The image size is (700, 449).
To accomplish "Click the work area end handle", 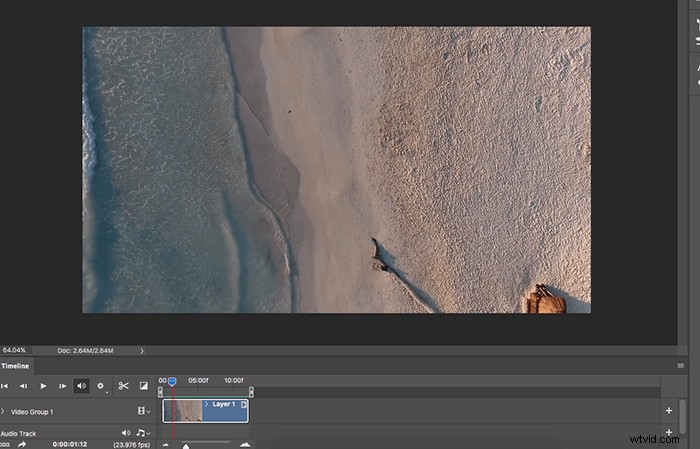I will pos(251,392).
